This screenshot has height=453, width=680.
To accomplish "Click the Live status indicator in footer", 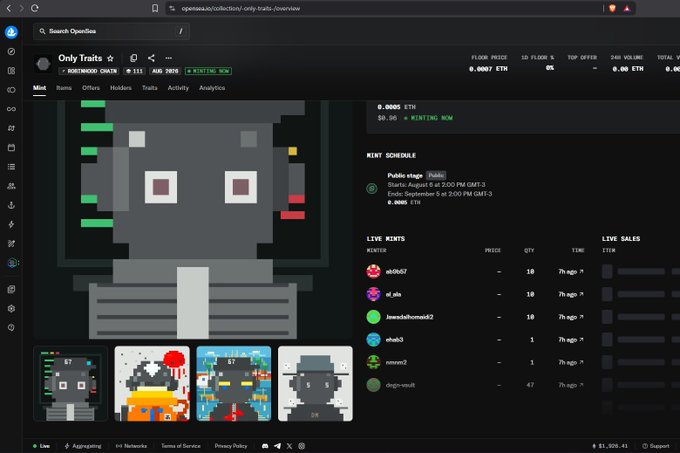I will pos(41,446).
